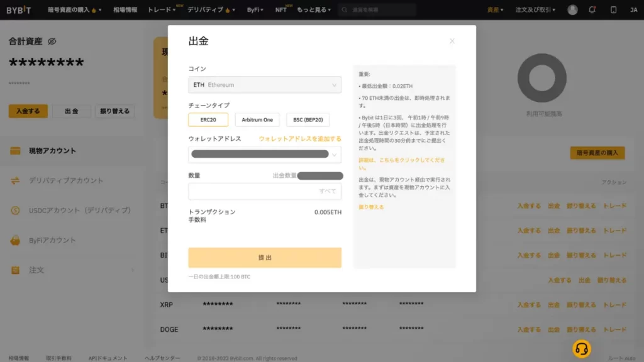The width and height of the screenshot is (644, 362).
Task: Toggle total assets visibility eye icon
Action: pos(52,41)
